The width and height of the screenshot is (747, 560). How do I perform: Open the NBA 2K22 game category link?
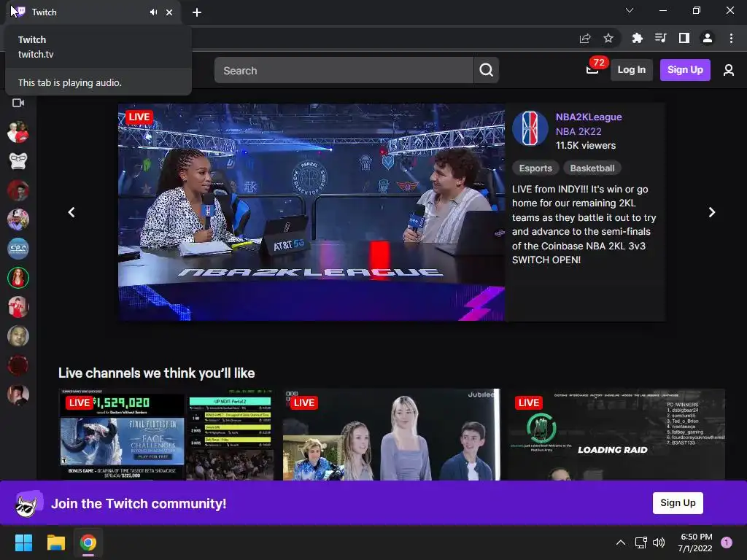tap(578, 131)
